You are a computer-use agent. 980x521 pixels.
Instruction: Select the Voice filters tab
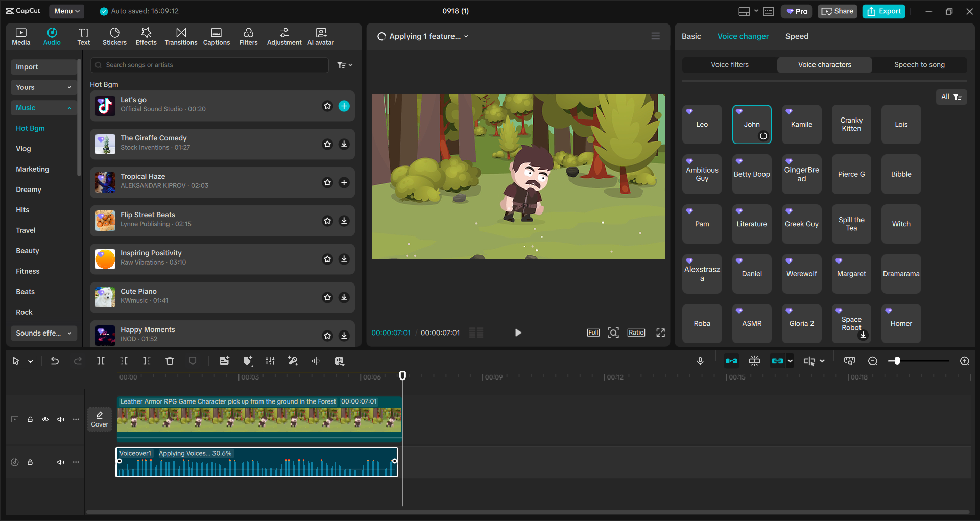point(729,65)
